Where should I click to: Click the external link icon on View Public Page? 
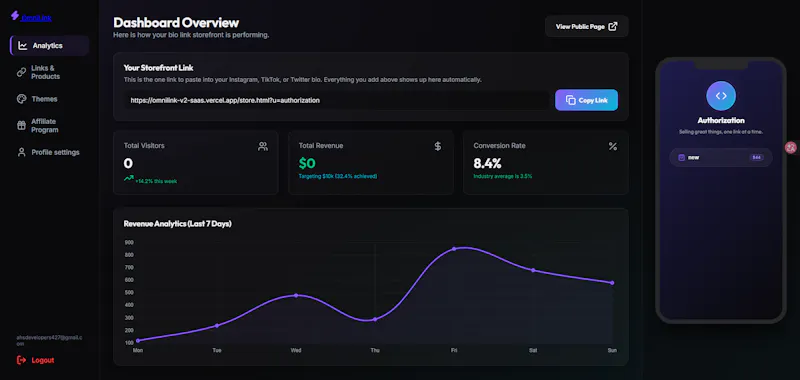(613, 27)
